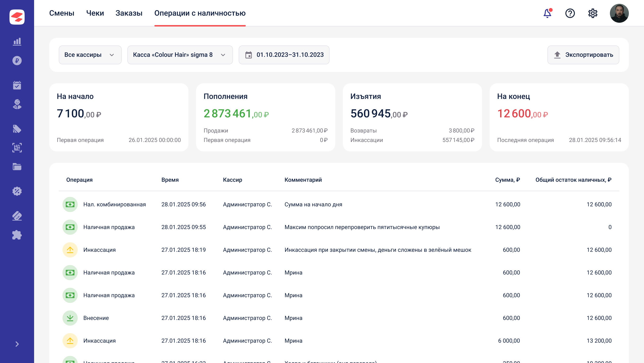The image size is (644, 363).
Task: Open the QR code scanner sidebar icon
Action: pyautogui.click(x=17, y=148)
